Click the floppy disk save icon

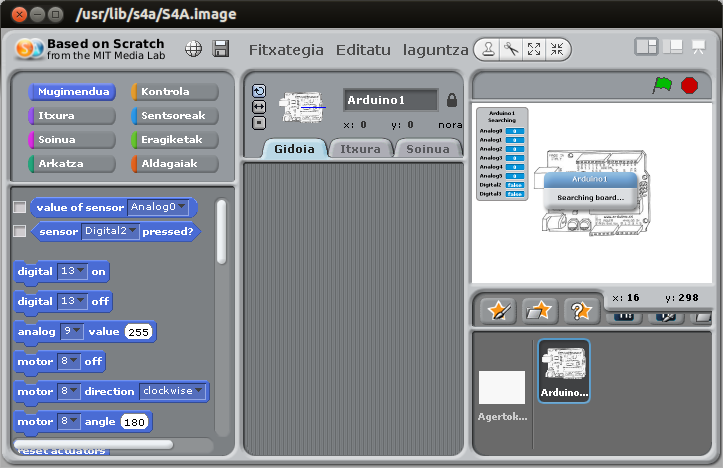(x=221, y=48)
